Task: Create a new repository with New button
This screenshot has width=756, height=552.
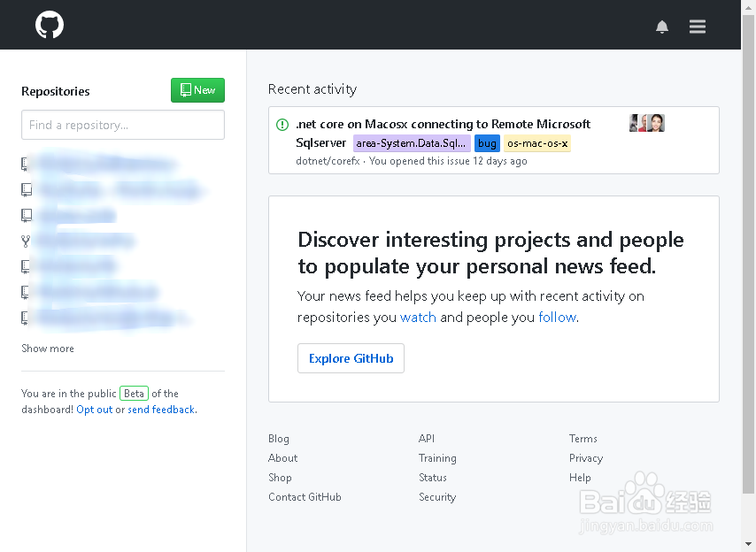Action: (x=197, y=90)
